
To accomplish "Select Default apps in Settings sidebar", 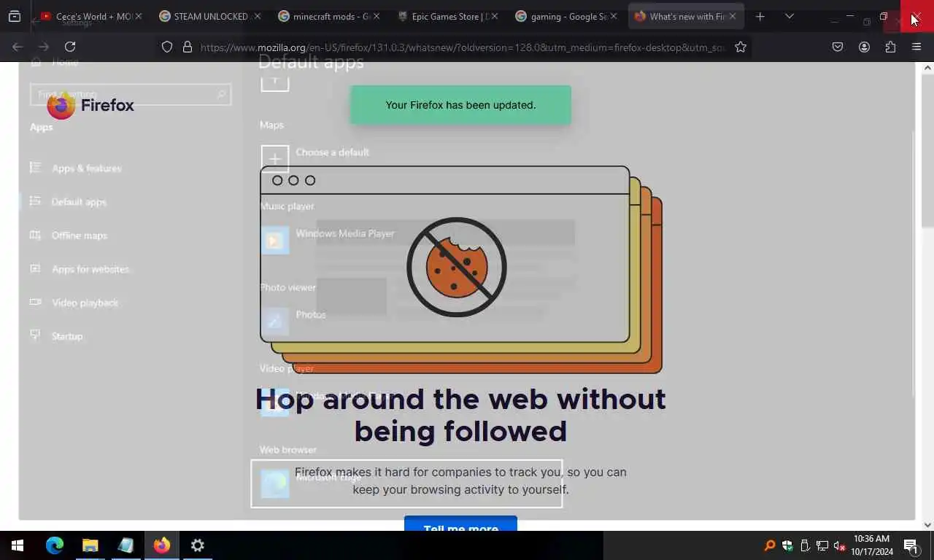I will click(79, 202).
